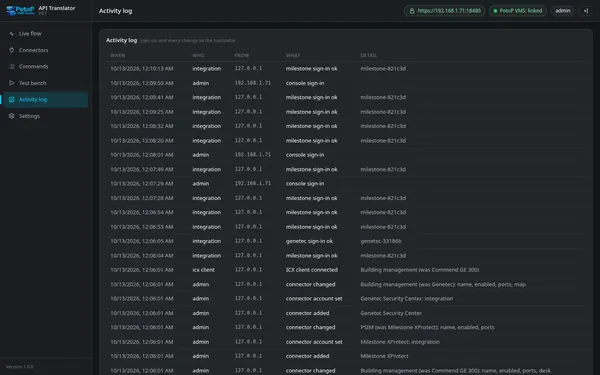Screen dimensions: 600x375
Task: Click the Genetec Security Center connector added detail
Action: (x=391, y=313)
